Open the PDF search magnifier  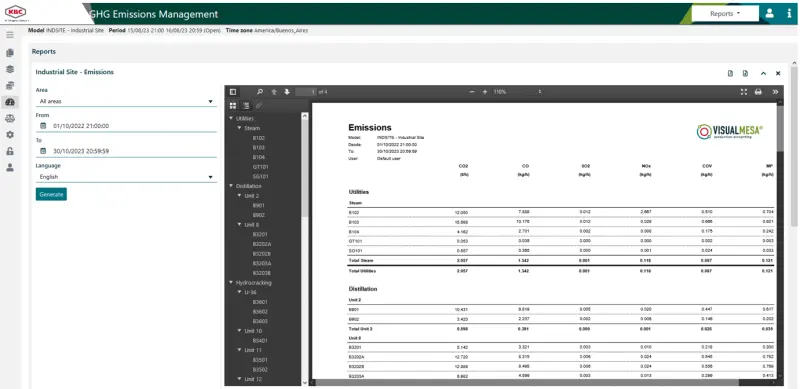(x=260, y=92)
